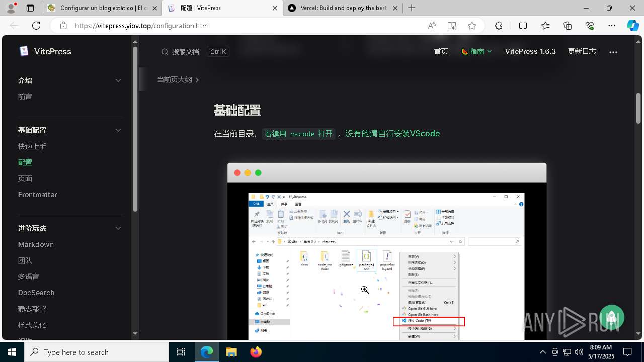Open 快速上手 sidebar page
The width and height of the screenshot is (644, 362).
pyautogui.click(x=32, y=146)
